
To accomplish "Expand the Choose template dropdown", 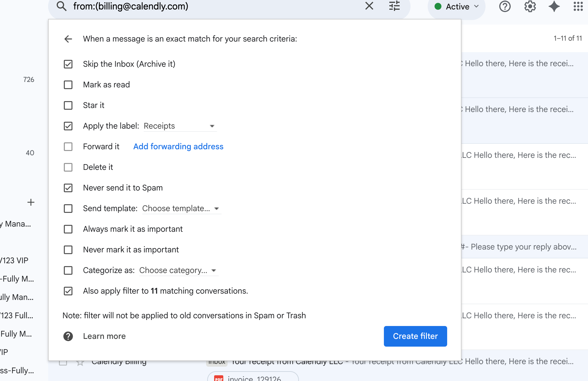I will click(181, 209).
